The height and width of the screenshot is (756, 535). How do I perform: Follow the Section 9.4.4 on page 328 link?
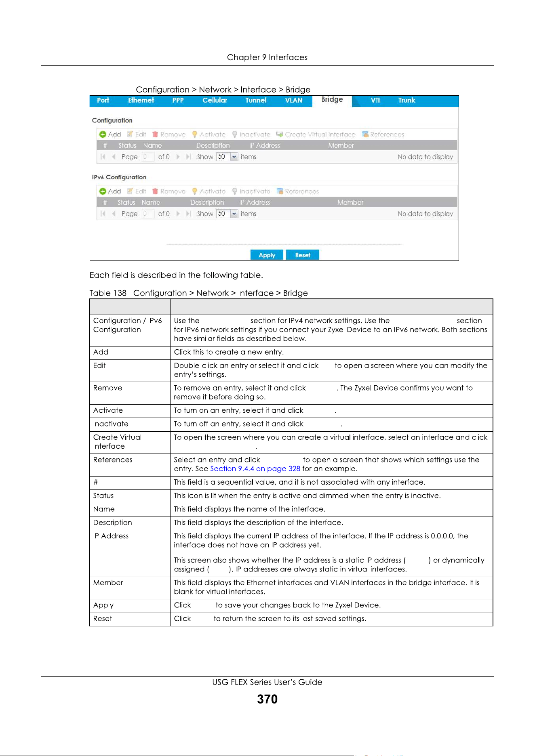click(255, 469)
